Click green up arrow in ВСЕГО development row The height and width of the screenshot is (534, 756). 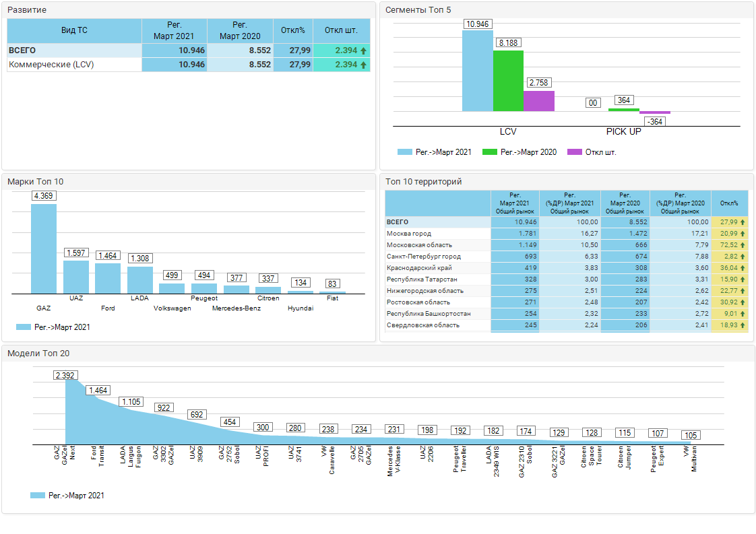pyautogui.click(x=364, y=51)
